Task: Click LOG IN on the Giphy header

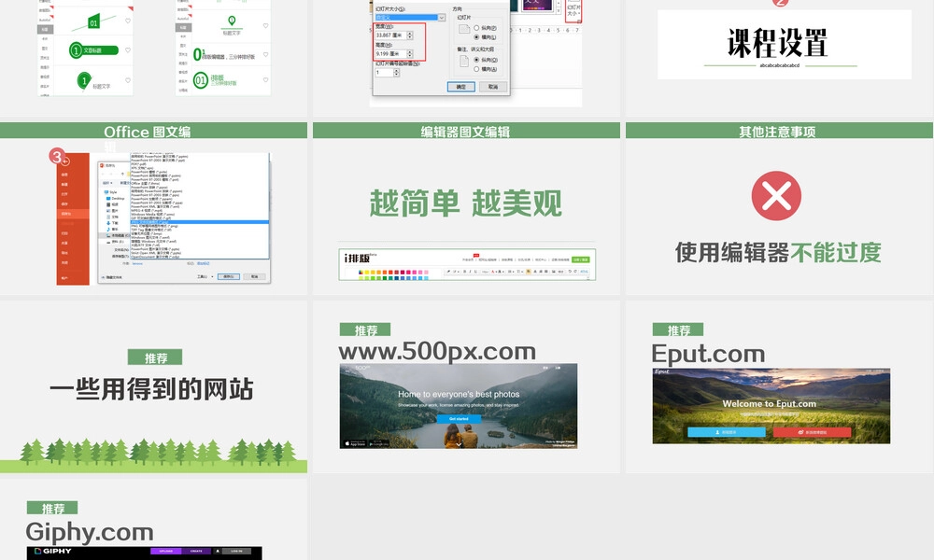Action: tap(236, 551)
